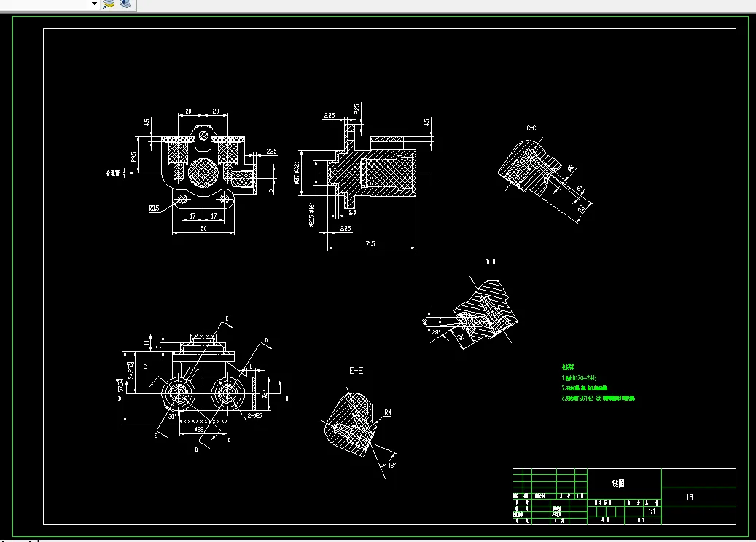The image size is (756, 542).
Task: Select the D-D section label above the middle-right view
Action: 491,262
